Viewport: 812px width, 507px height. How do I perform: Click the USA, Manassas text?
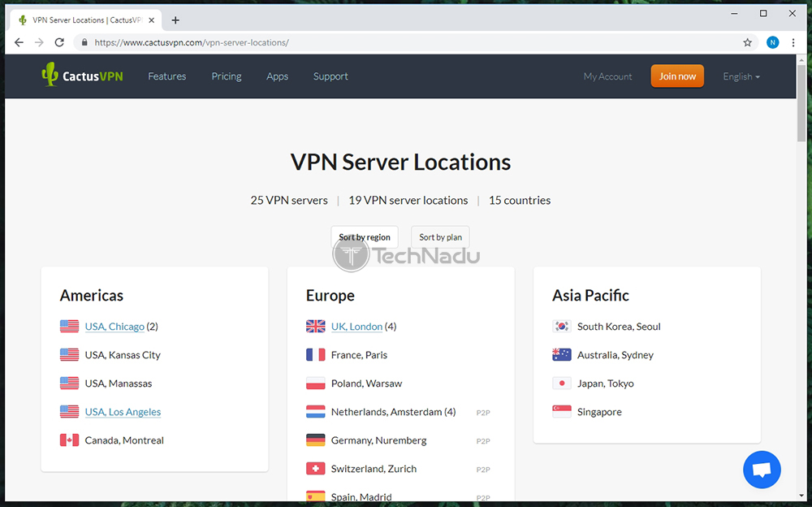(x=119, y=383)
